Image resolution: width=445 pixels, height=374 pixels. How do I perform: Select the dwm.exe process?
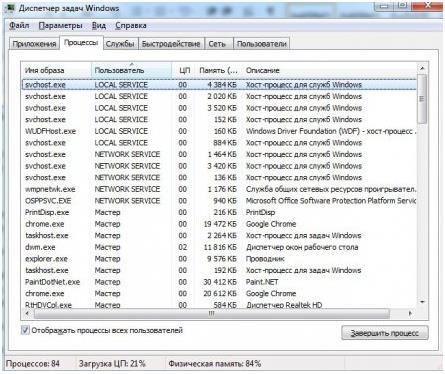click(x=219, y=247)
